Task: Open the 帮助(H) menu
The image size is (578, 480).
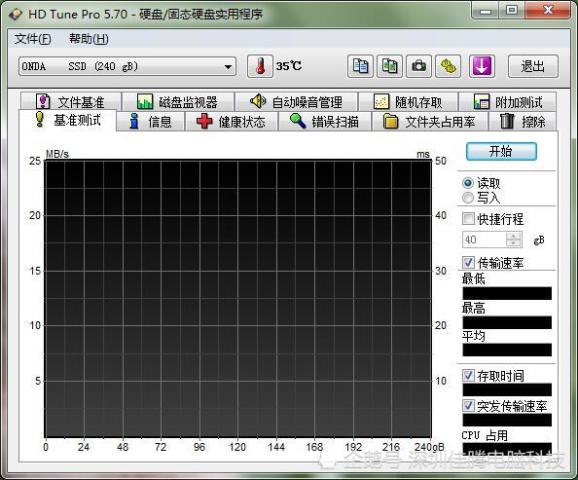Action: 89,38
